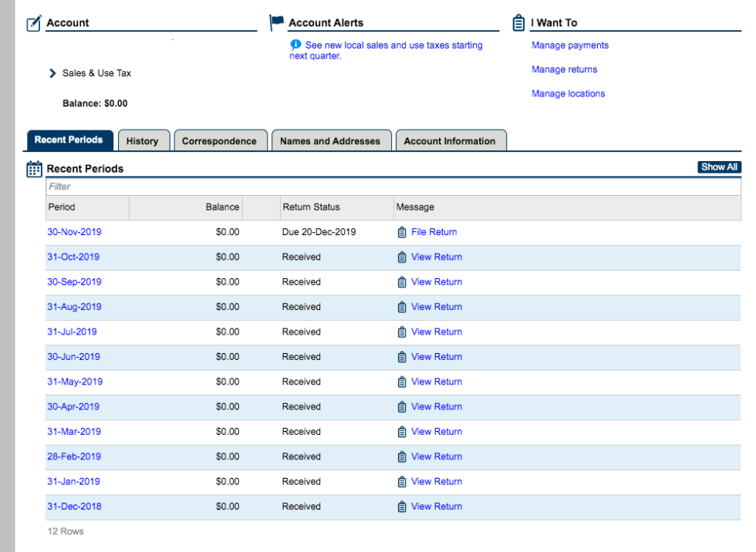Click the Recent Periods calendar icon
Image resolution: width=756 pixels, height=552 pixels.
(x=35, y=169)
